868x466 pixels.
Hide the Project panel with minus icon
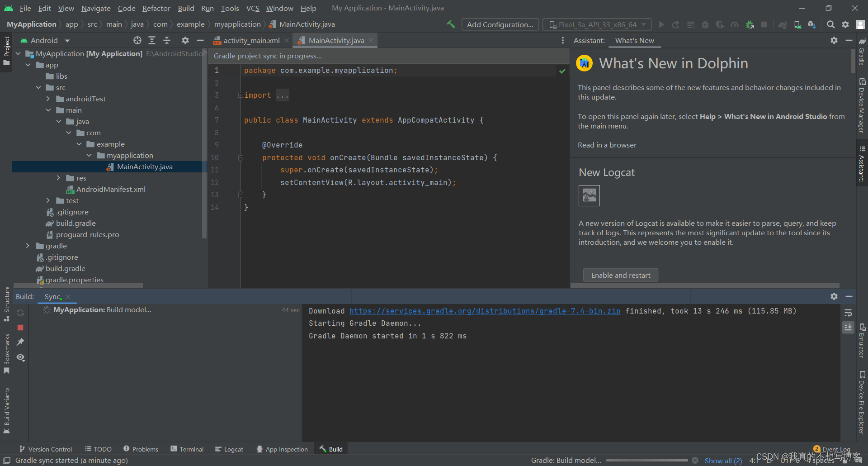[200, 40]
